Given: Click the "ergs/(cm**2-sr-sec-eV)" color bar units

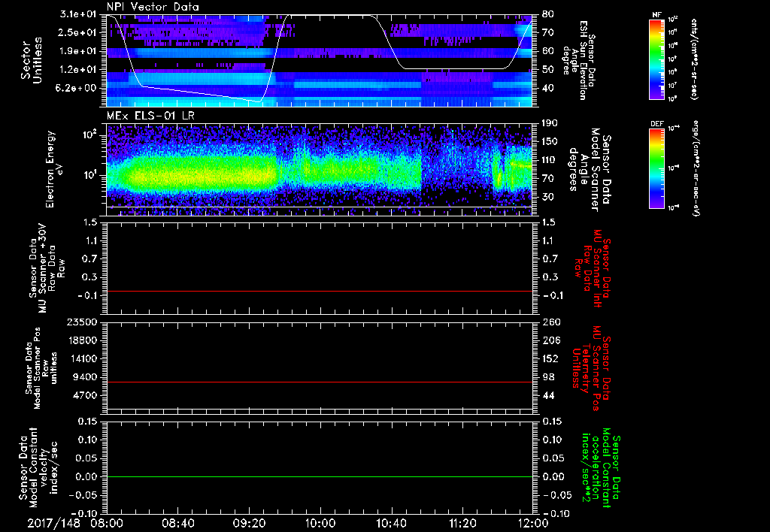Looking at the screenshot, I should point(696,168).
